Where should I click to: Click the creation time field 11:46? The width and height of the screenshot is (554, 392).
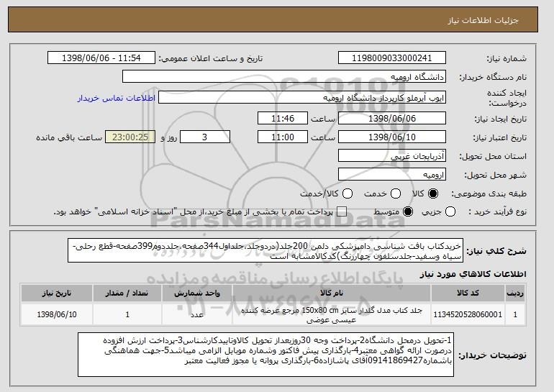coord(283,118)
